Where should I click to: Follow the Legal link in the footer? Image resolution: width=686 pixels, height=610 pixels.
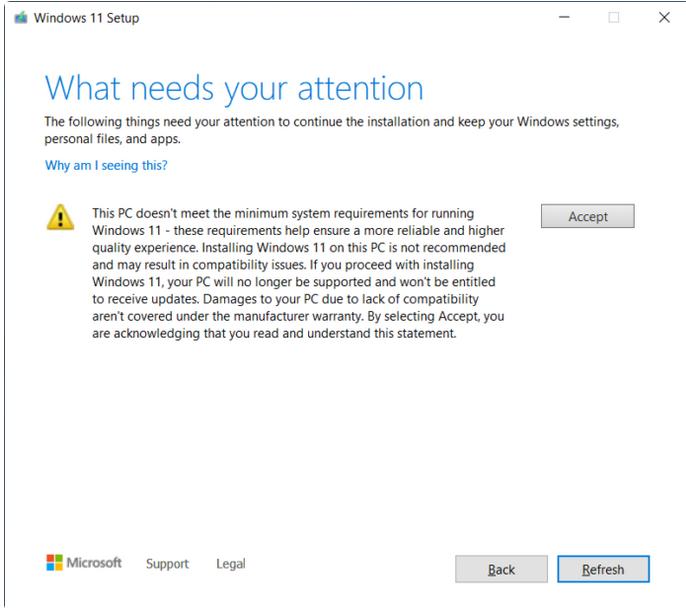[x=230, y=564]
